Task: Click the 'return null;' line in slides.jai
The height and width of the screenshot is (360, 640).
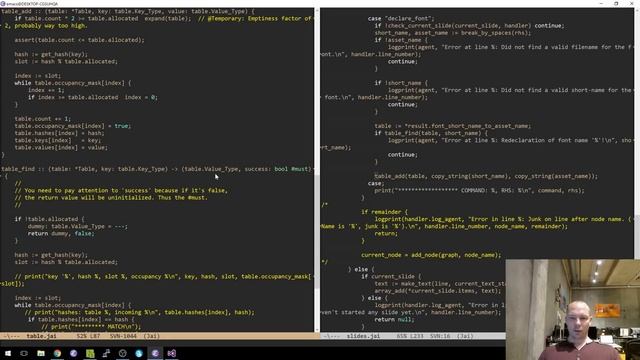Action: [x=394, y=319]
